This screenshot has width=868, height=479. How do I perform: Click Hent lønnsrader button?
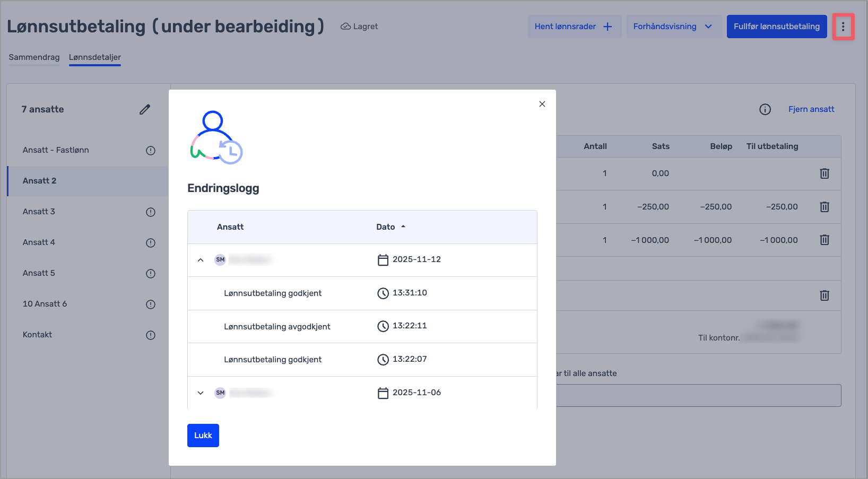[x=574, y=27]
